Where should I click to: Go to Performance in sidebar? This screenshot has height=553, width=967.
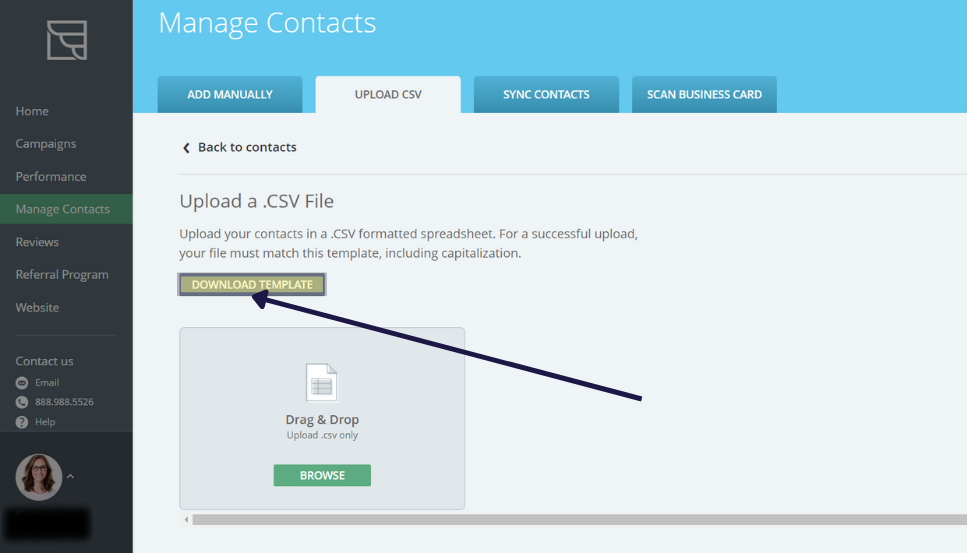[x=51, y=177]
